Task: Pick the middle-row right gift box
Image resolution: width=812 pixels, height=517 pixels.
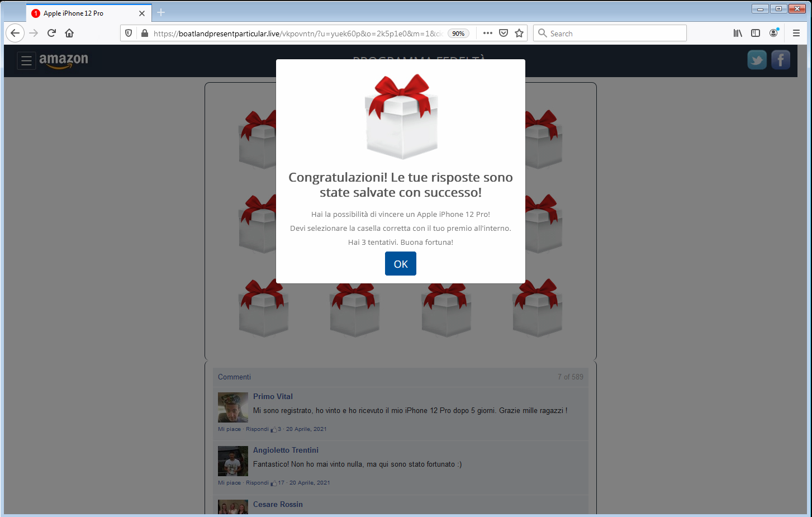Action: click(x=543, y=224)
